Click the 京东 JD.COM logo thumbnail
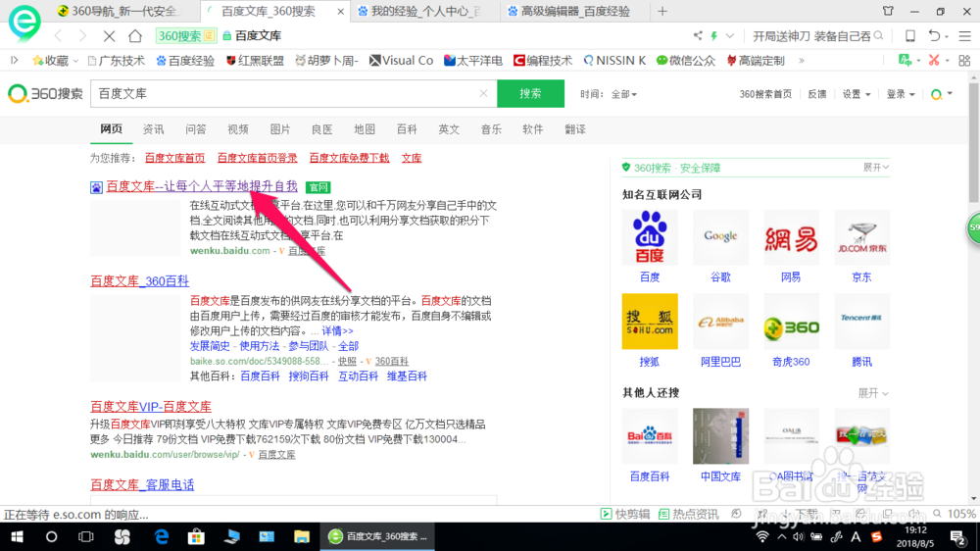Screen dimensions: 980x551 coord(861,237)
